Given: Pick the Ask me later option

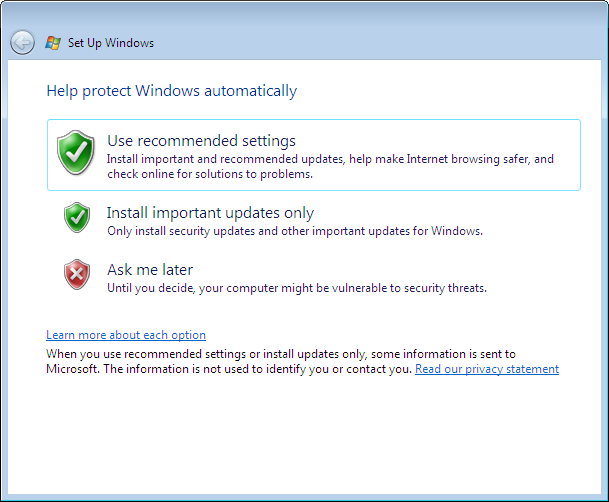Looking at the screenshot, I should pyautogui.click(x=150, y=269).
